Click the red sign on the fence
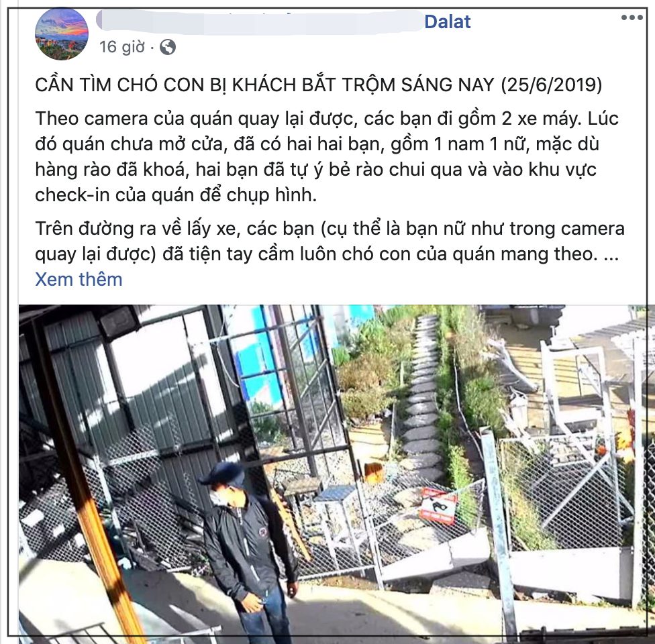This screenshot has height=644, width=655. tap(438, 505)
